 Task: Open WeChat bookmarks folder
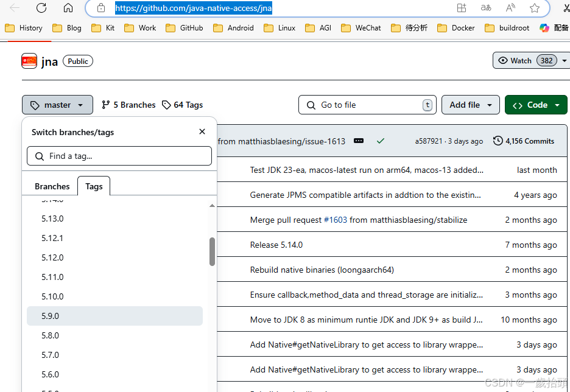[x=361, y=28]
